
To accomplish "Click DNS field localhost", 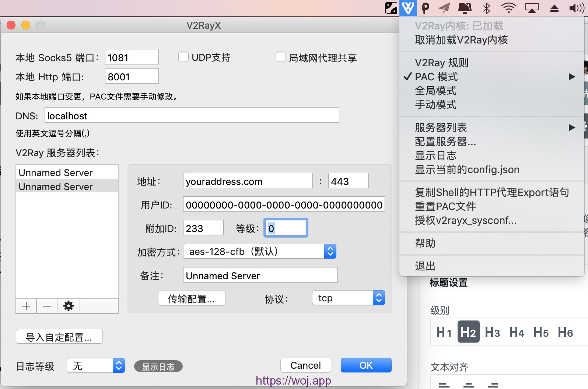I will click(192, 115).
